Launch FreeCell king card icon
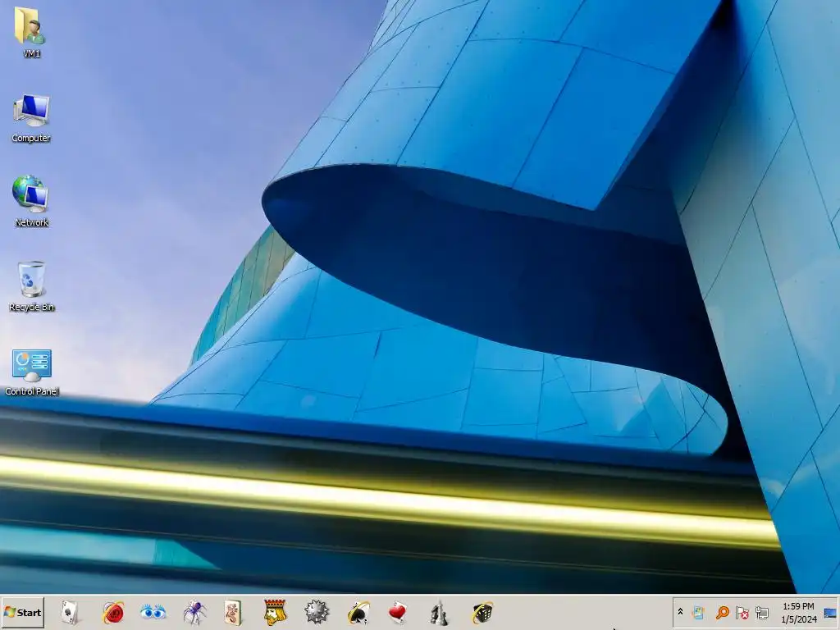This screenshot has width=840, height=630. click(x=275, y=612)
